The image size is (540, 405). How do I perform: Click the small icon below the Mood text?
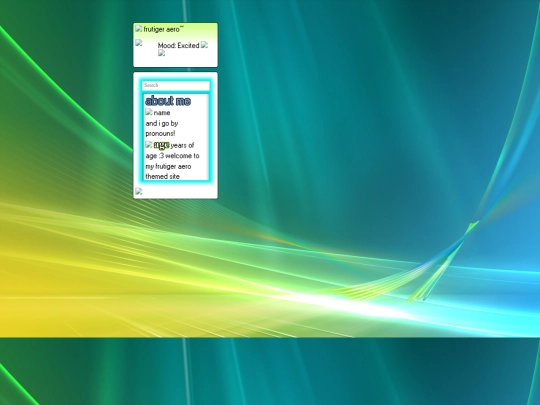coord(162,53)
